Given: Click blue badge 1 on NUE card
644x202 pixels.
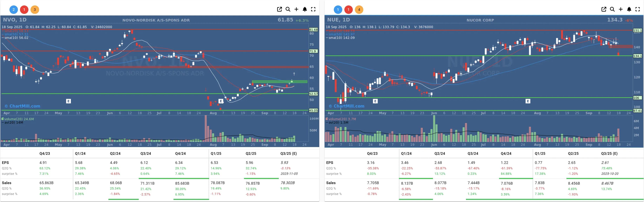Looking at the screenshot, I should click(338, 10).
